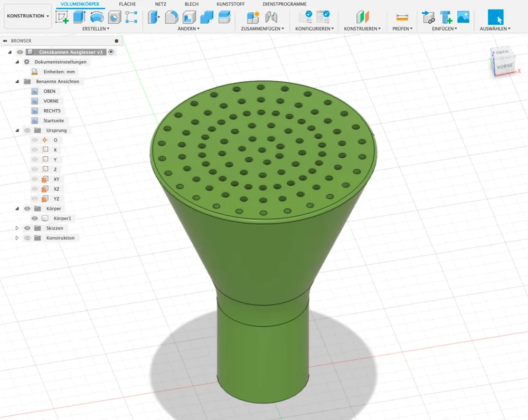Viewport: 528px width, 420px height.
Task: Select the VORNE named view in browser
Action: pyautogui.click(x=51, y=101)
